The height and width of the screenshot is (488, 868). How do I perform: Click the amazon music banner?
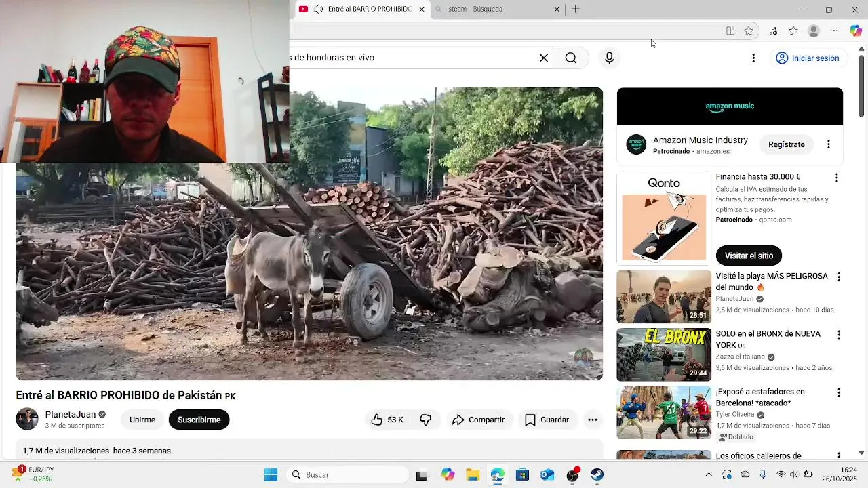730,106
